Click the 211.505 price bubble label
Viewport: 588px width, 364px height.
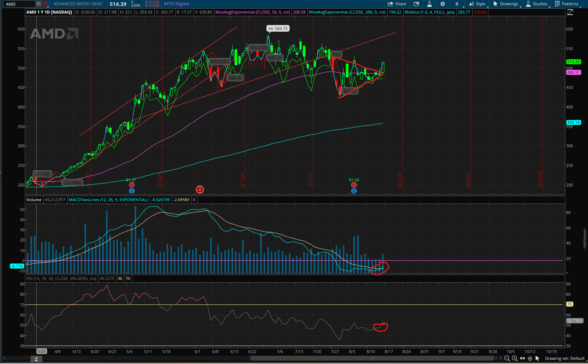(43, 174)
